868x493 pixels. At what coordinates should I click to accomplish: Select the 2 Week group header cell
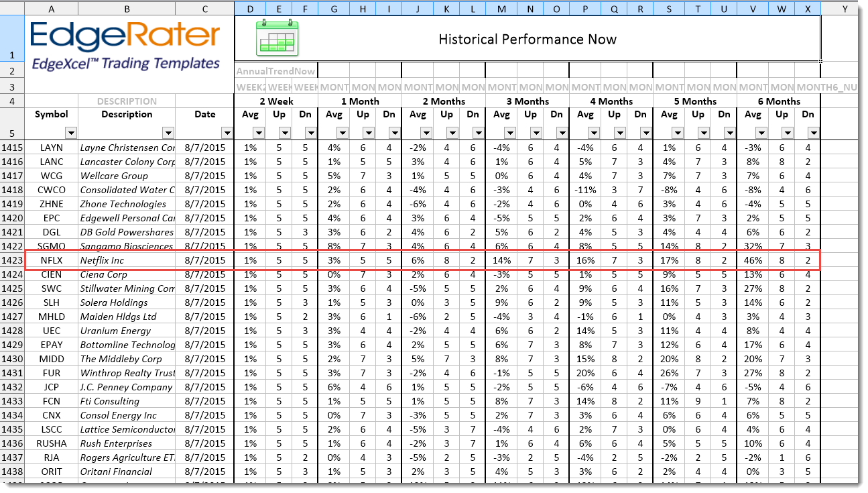(x=276, y=101)
